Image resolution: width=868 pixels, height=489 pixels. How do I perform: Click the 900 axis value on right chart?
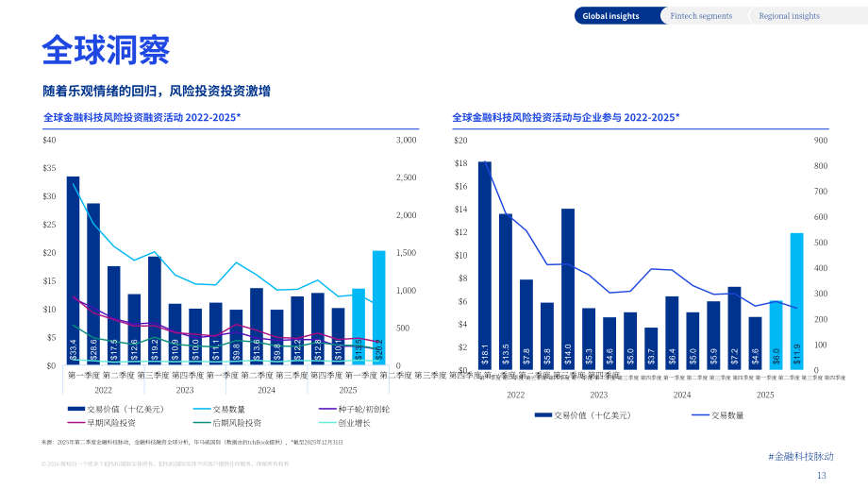point(821,141)
